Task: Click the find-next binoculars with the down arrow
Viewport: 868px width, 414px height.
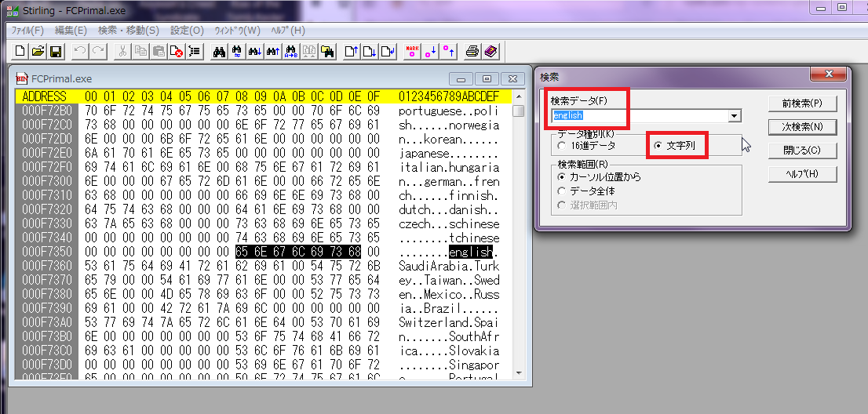Action: (x=254, y=52)
